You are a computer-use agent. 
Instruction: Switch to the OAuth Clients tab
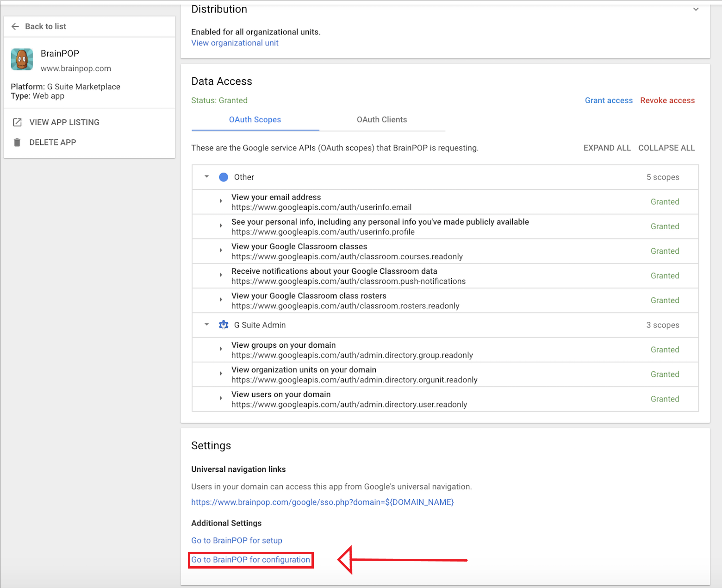click(x=382, y=119)
